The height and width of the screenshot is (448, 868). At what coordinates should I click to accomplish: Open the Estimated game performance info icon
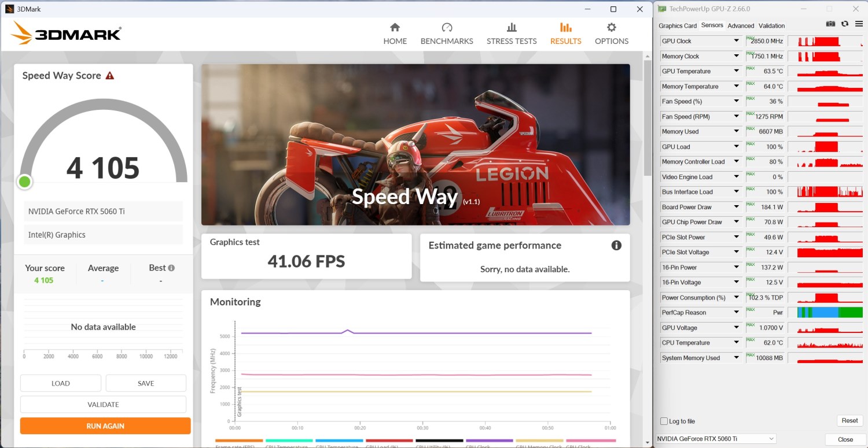pyautogui.click(x=616, y=245)
